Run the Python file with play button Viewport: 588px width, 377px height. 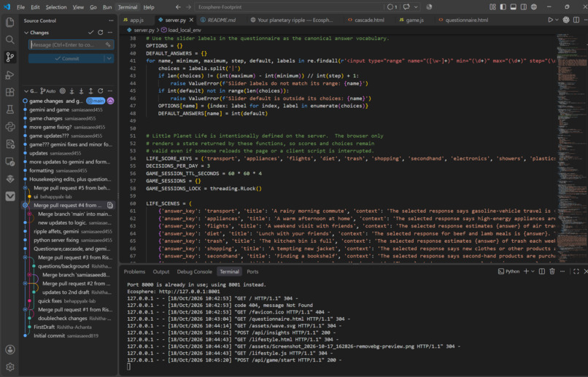550,20
